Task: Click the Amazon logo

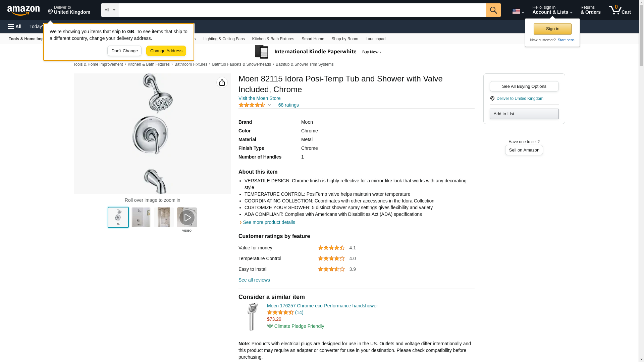Action: [x=23, y=10]
